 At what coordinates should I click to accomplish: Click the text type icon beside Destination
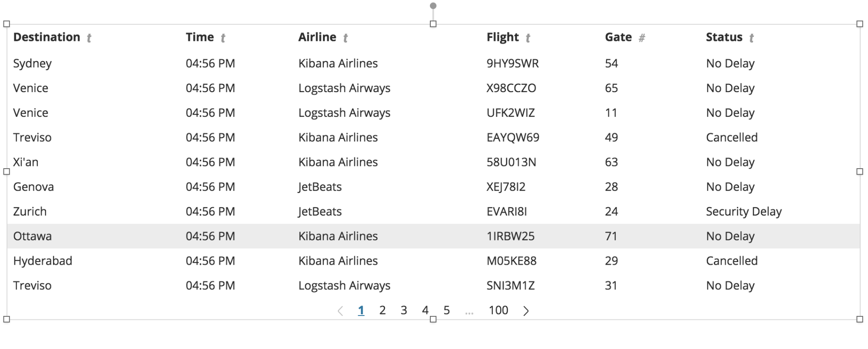[89, 38]
